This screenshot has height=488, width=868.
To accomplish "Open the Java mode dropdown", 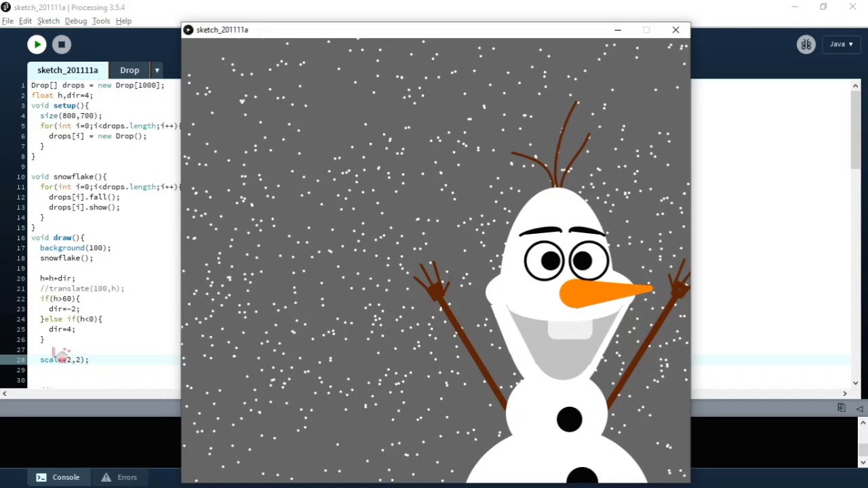I will [x=841, y=44].
